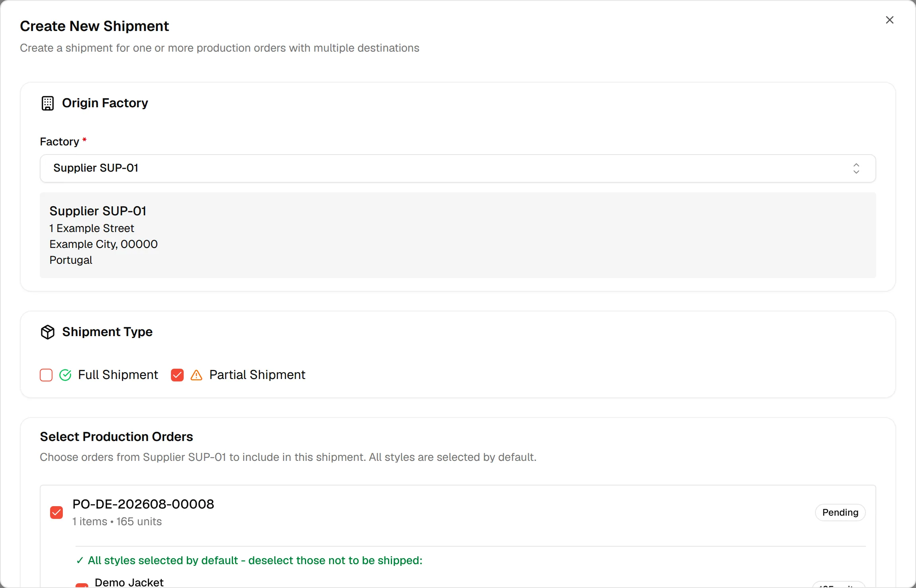The image size is (916, 588).
Task: Click the Demo Jacket style name
Action: pos(129,582)
